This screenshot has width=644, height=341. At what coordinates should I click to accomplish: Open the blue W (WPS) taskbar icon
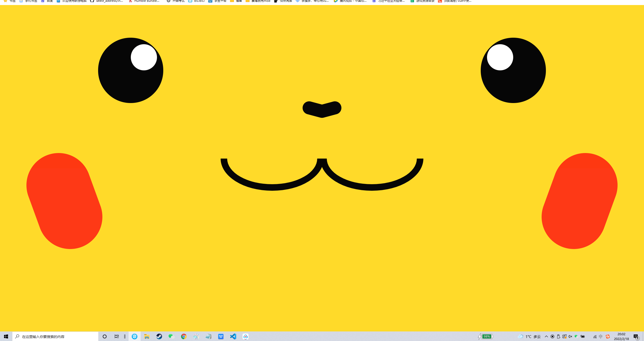[221, 336]
